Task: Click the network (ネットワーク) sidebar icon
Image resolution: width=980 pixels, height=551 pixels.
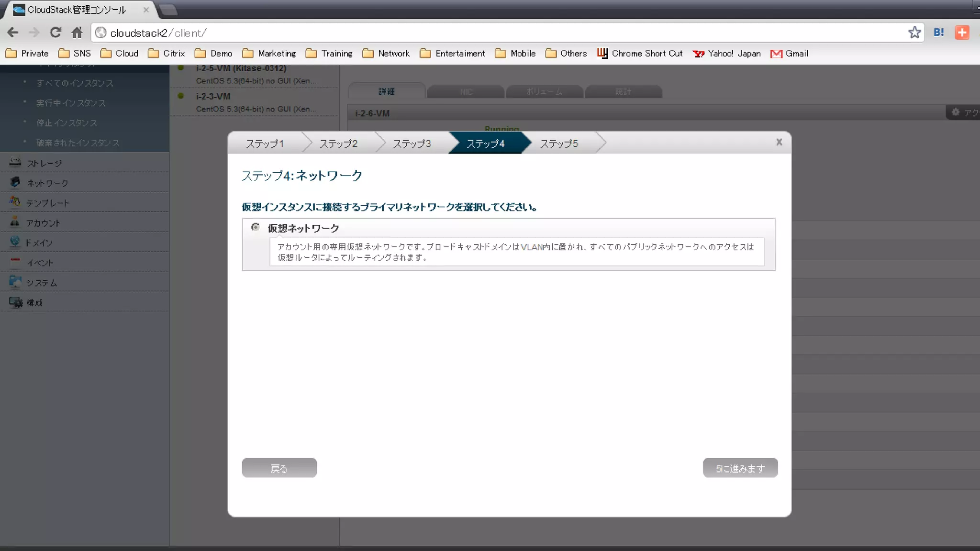Action: 15,182
